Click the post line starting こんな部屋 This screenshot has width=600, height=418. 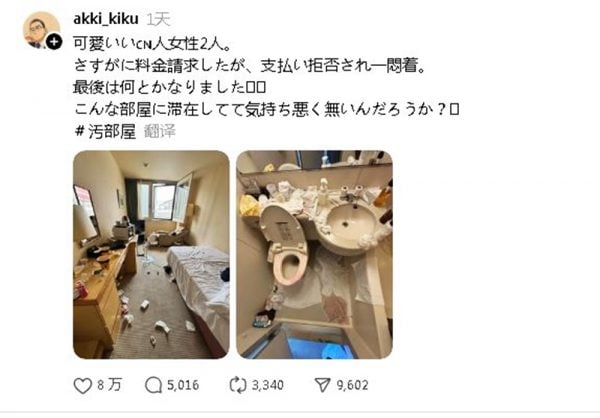coord(266,109)
